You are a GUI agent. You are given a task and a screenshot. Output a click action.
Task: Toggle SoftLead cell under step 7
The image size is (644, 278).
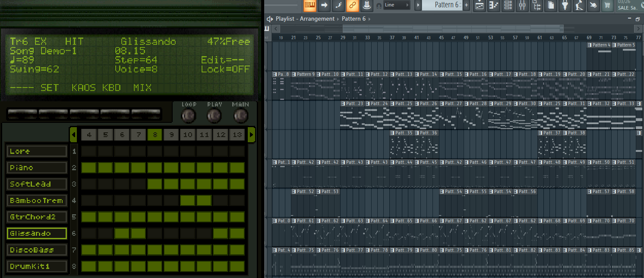click(x=139, y=184)
